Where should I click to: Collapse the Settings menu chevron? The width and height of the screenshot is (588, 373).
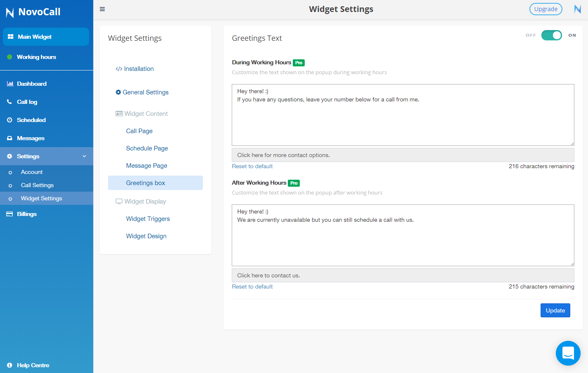[x=85, y=156]
